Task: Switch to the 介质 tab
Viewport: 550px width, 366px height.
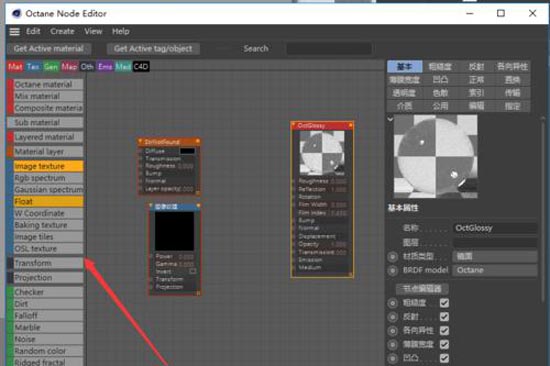Action: (x=404, y=106)
